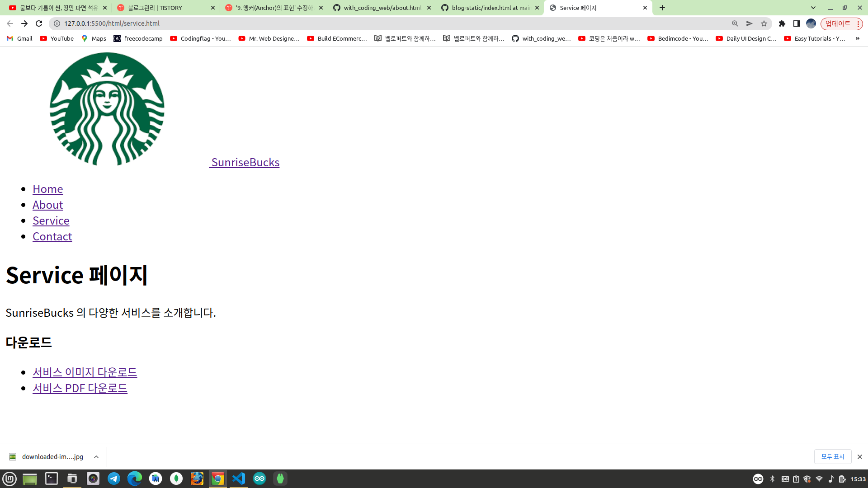Open the Extensions puzzle icon
The image size is (868, 488).
click(x=782, y=23)
